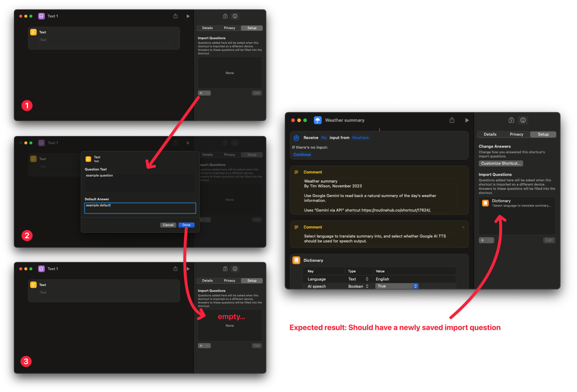Click the blue Nowhere input source

click(x=360, y=138)
